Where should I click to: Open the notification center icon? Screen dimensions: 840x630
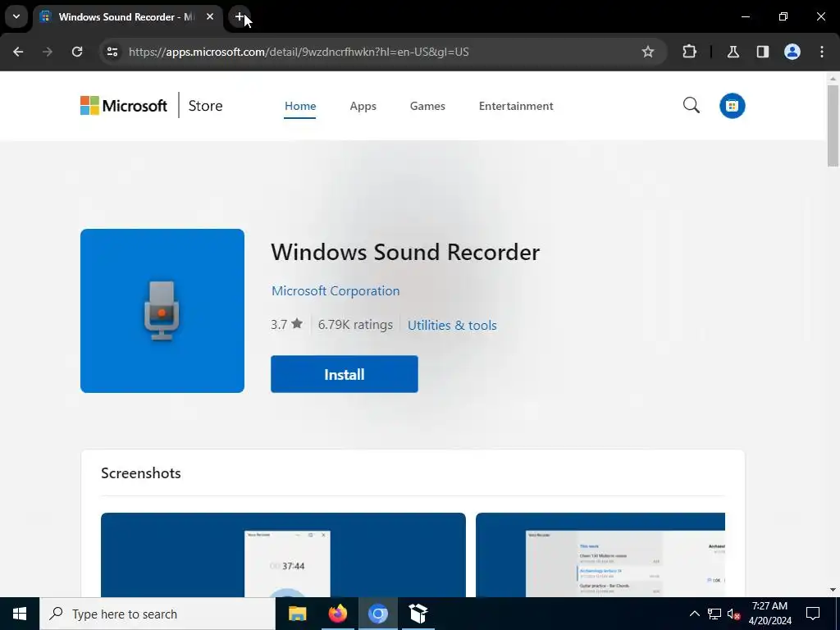[x=813, y=614]
